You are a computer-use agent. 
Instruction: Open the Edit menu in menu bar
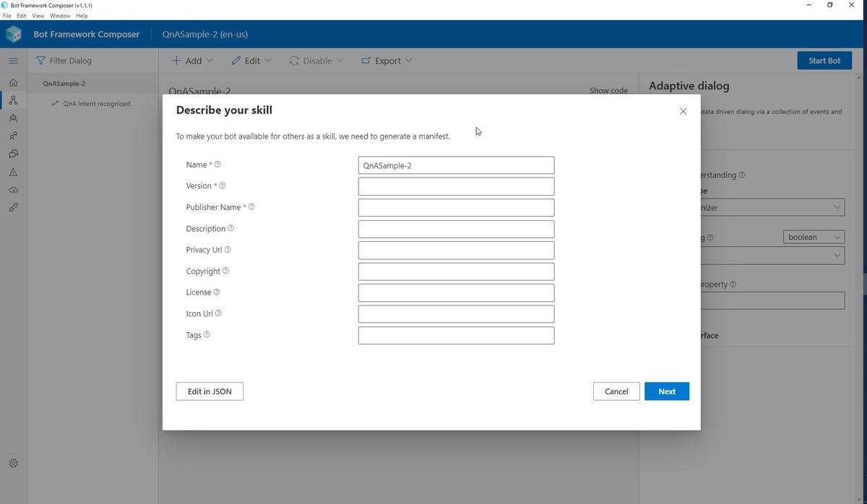click(x=22, y=15)
